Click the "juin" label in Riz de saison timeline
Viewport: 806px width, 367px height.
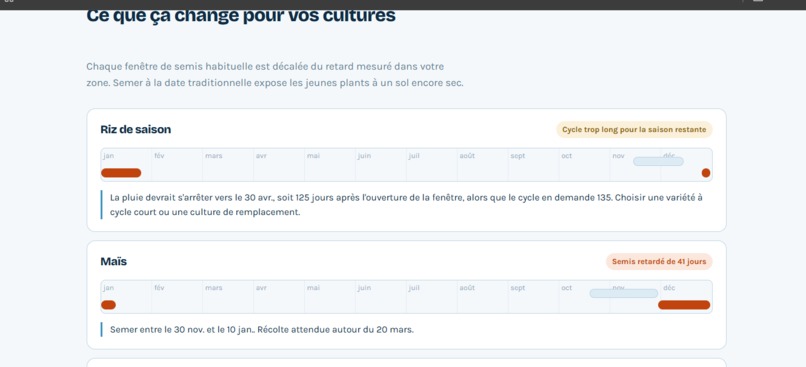click(364, 156)
